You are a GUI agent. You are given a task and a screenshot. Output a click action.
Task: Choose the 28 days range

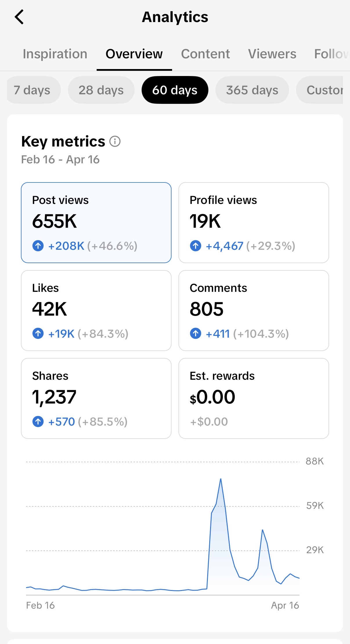click(x=101, y=90)
